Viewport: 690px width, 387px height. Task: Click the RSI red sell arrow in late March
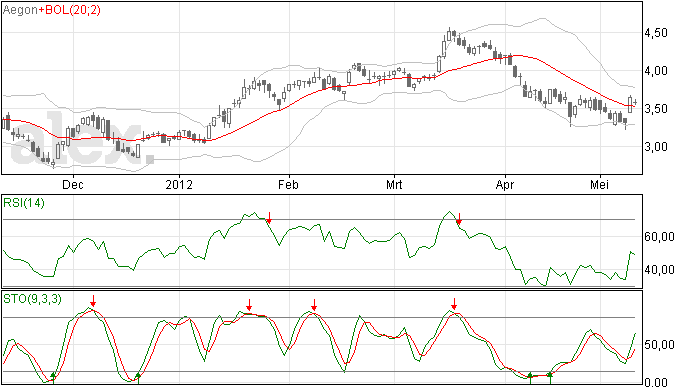[459, 219]
